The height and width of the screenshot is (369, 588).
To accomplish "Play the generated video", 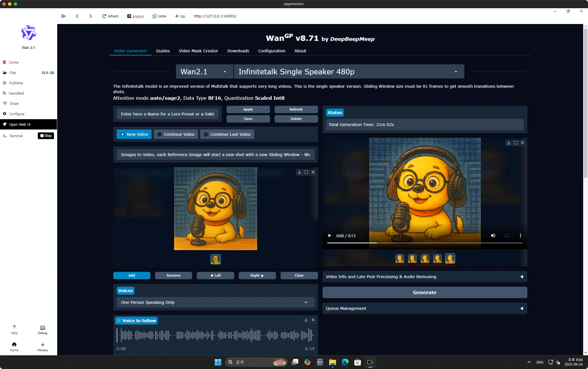I will click(329, 236).
